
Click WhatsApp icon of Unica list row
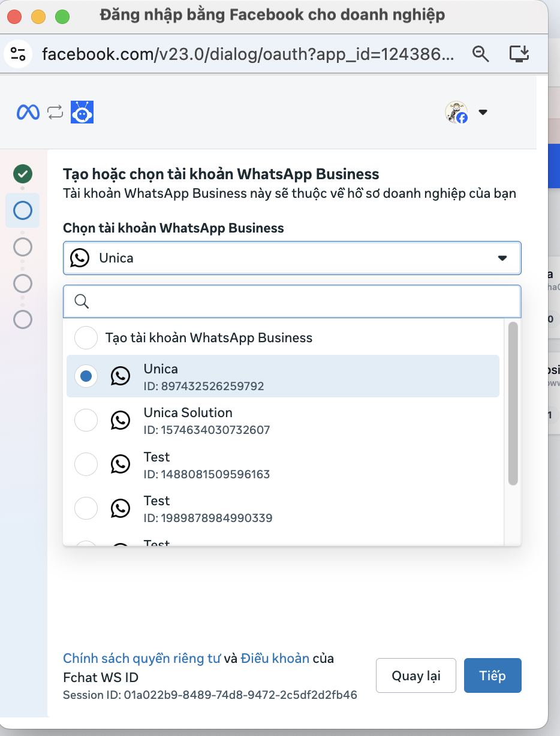tap(121, 376)
